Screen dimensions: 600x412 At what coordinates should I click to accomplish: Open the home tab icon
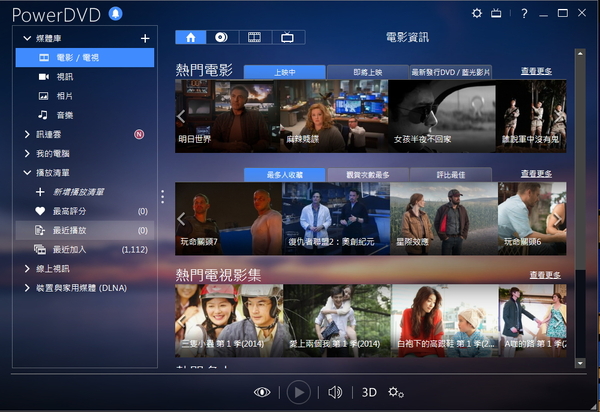tap(191, 37)
